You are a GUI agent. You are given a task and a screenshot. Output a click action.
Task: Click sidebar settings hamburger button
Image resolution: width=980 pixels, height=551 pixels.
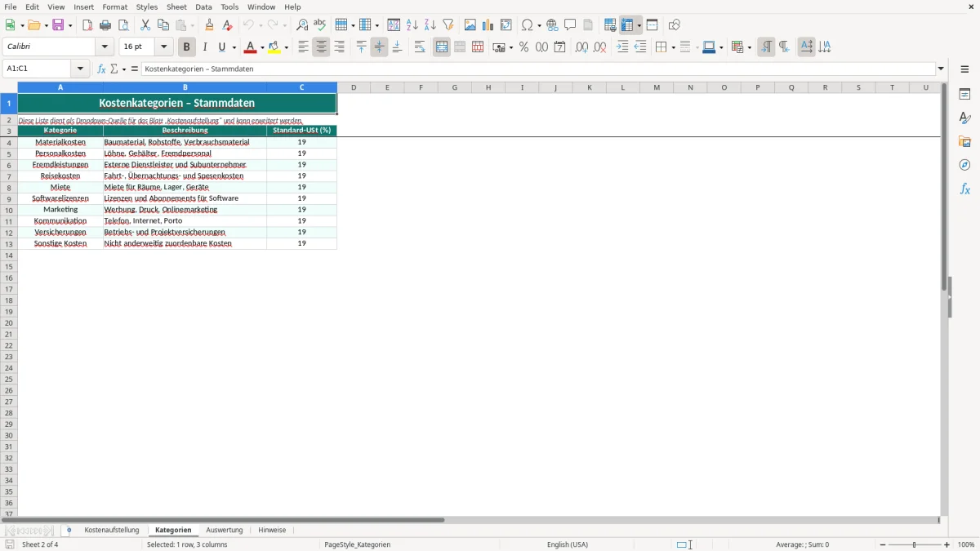(964, 69)
